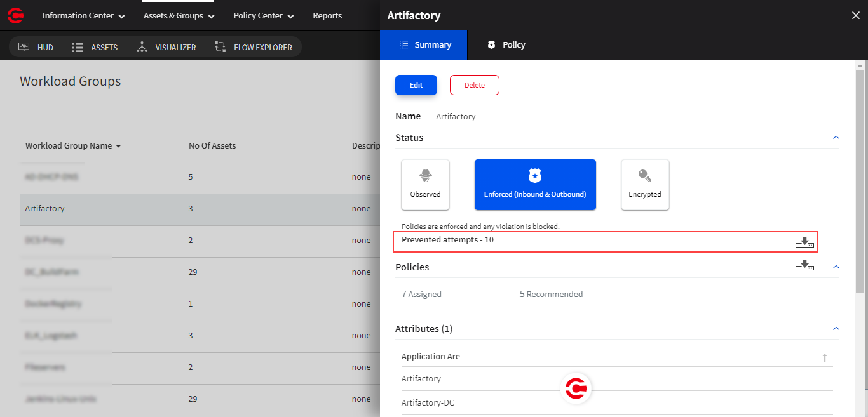Download the prevented attempts report
The image size is (868, 417).
[804, 242]
